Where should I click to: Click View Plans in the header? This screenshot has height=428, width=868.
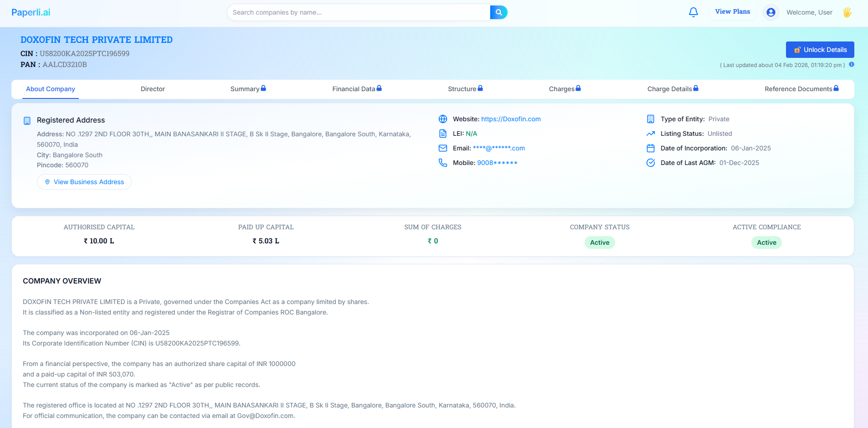732,11
